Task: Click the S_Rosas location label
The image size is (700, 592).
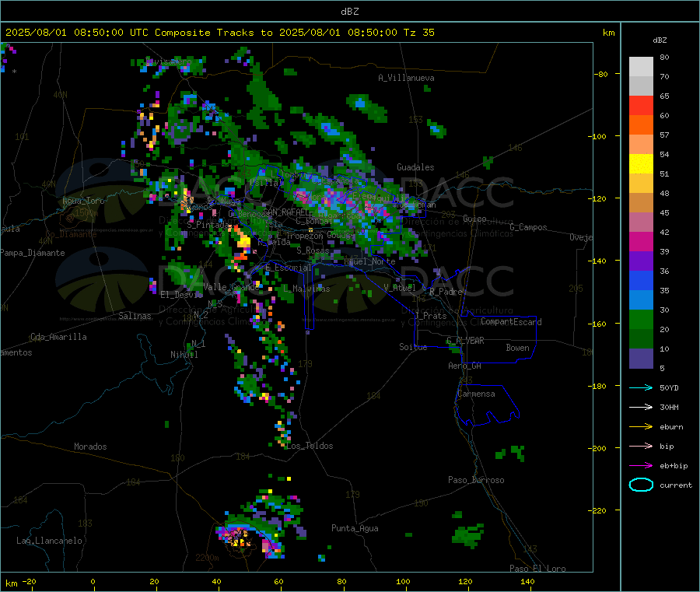Action: 313,250
